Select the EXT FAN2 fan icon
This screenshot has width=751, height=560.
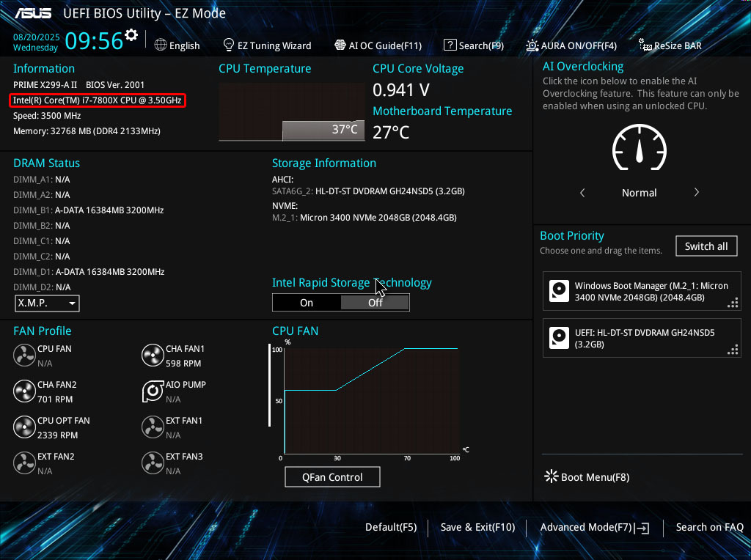pyautogui.click(x=24, y=463)
